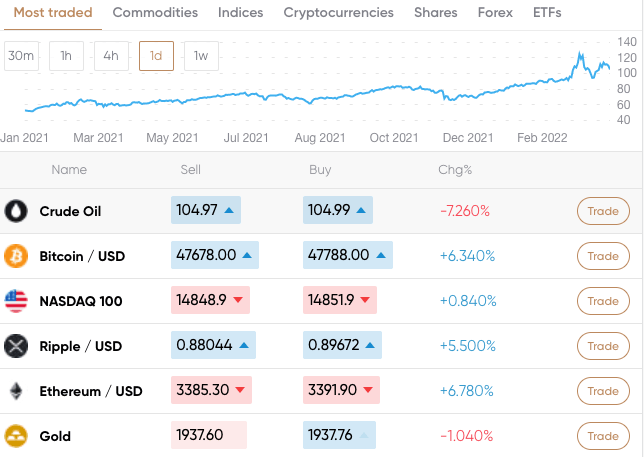Click the +5.500% change value
The height and width of the screenshot is (457, 644).
pyautogui.click(x=468, y=346)
